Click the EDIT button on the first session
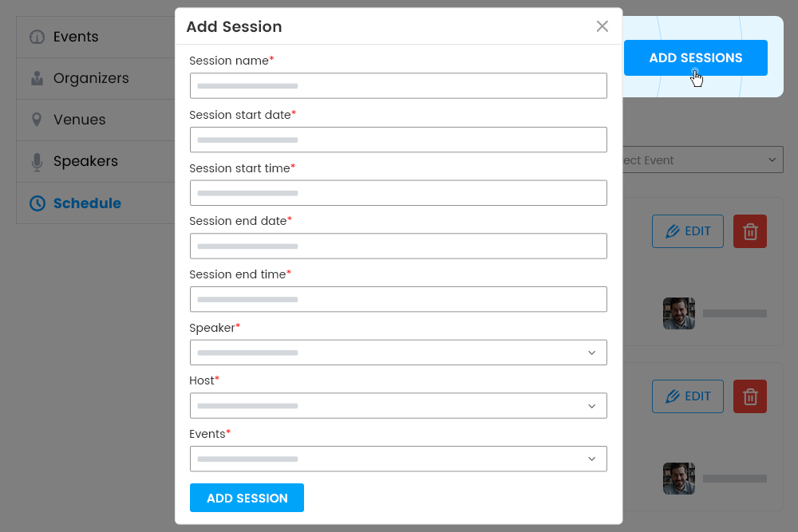This screenshot has height=532, width=798. pos(687,231)
